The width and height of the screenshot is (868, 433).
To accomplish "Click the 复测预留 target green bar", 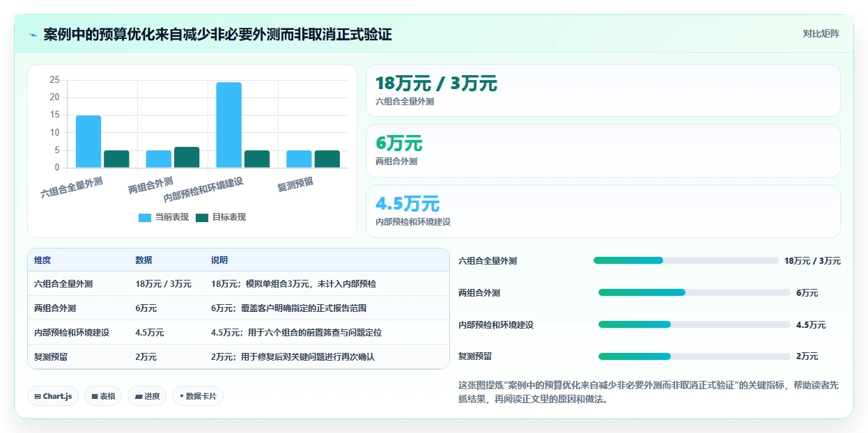I will (x=327, y=159).
